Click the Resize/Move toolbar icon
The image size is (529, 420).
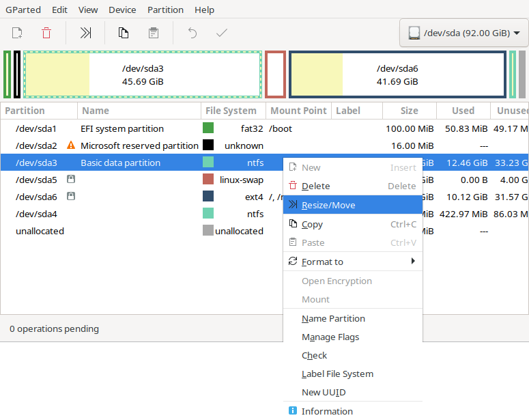point(85,33)
